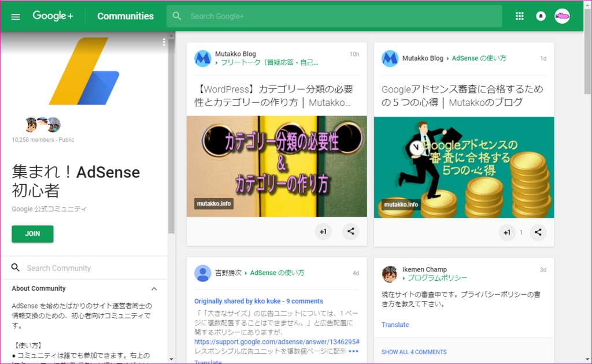Translate the Ikemen Champ post
592x364 pixels.
[395, 325]
